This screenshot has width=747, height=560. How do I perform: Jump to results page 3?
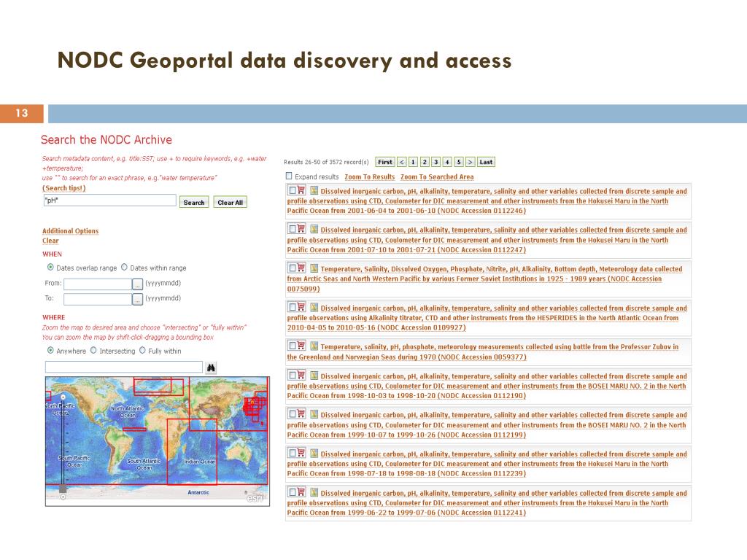click(436, 162)
